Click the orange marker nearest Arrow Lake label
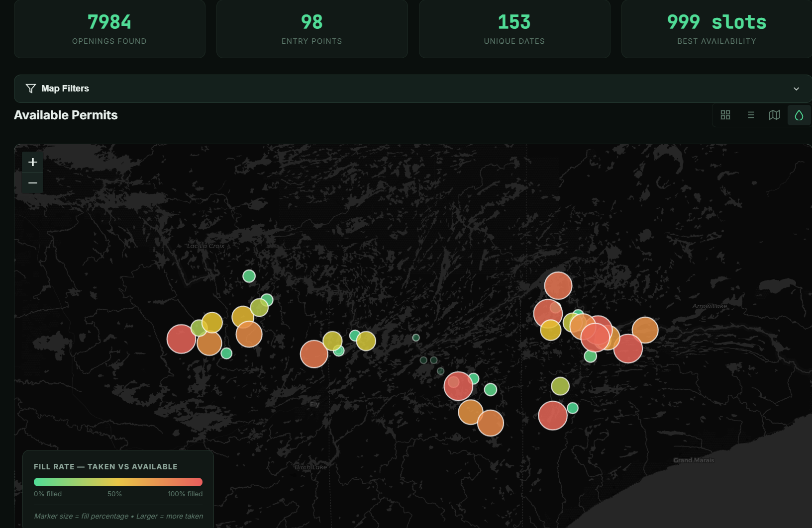812x528 pixels. [645, 330]
